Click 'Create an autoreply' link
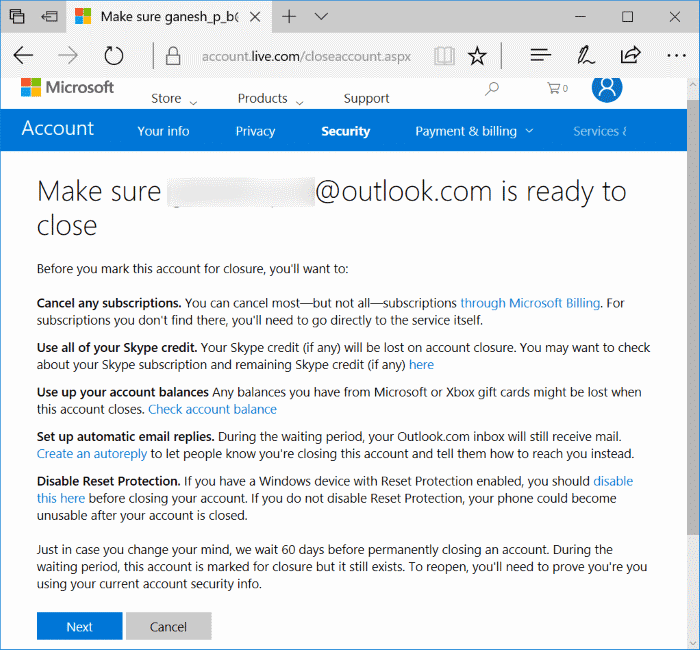The height and width of the screenshot is (650, 700). (x=92, y=454)
